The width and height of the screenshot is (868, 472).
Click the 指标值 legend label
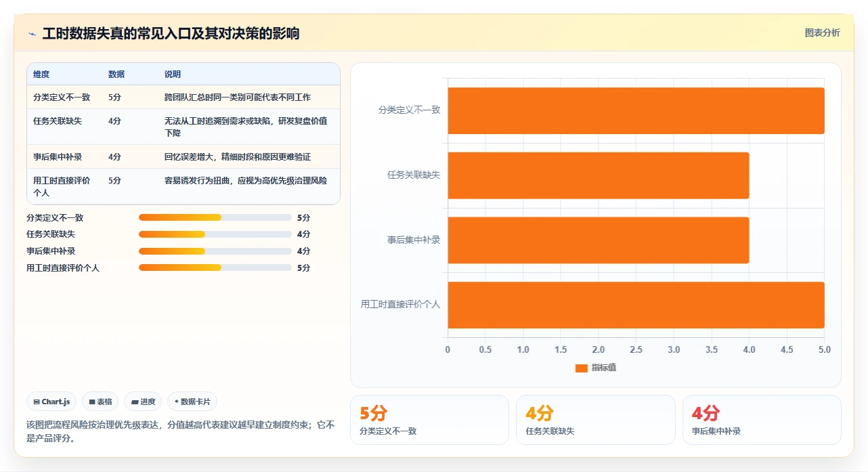point(604,368)
